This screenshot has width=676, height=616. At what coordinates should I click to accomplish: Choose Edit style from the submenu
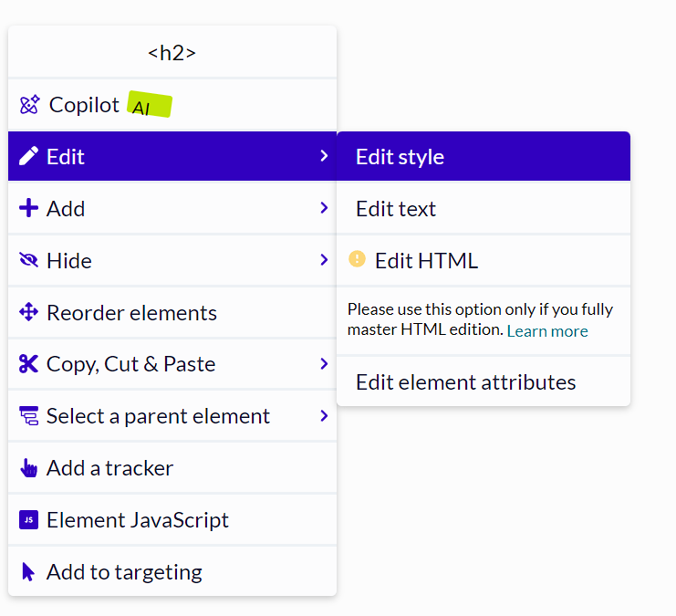pyautogui.click(x=484, y=156)
